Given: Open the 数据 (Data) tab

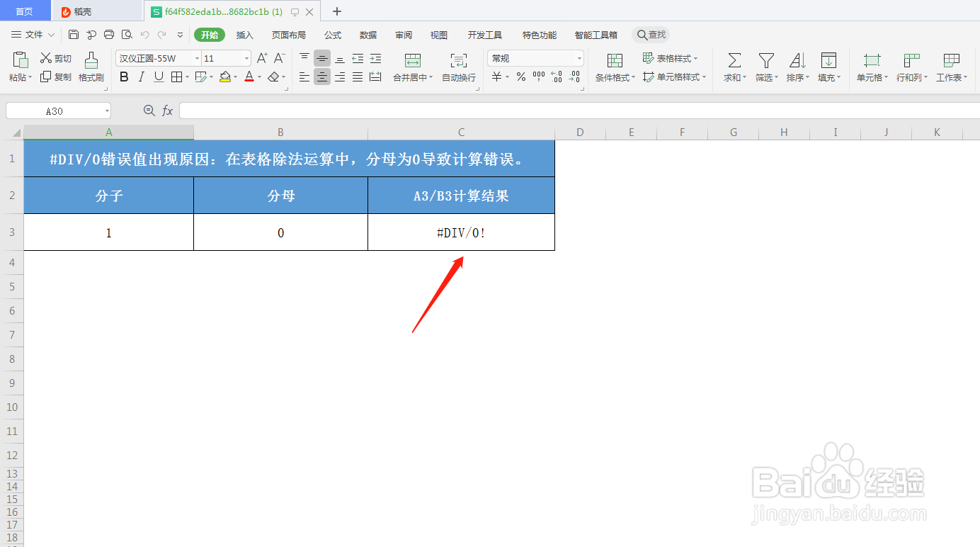Looking at the screenshot, I should coord(368,35).
